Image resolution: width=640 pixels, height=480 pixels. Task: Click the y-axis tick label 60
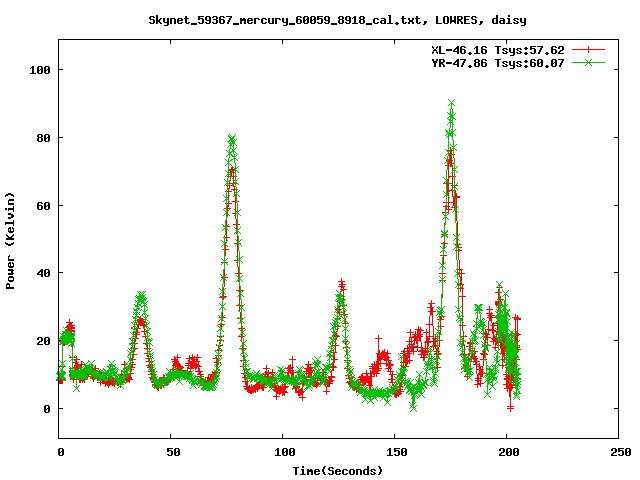tap(43, 206)
